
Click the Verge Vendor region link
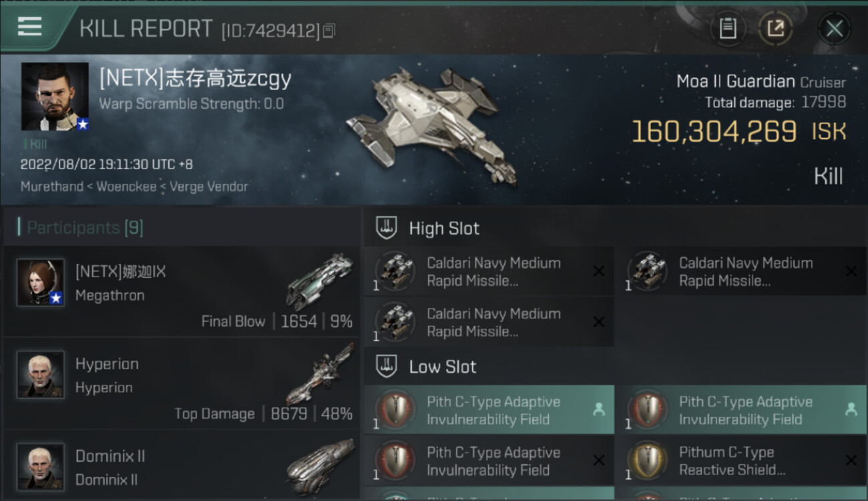tap(209, 186)
